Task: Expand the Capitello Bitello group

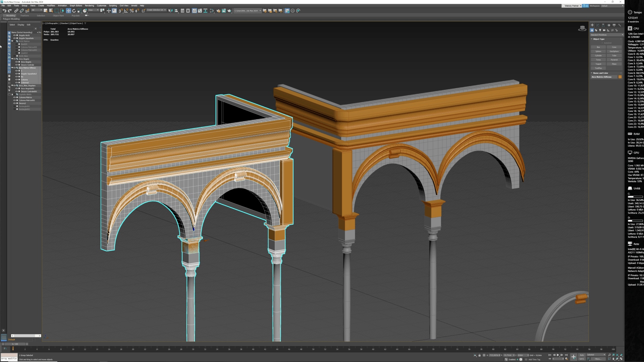Action: point(12,95)
